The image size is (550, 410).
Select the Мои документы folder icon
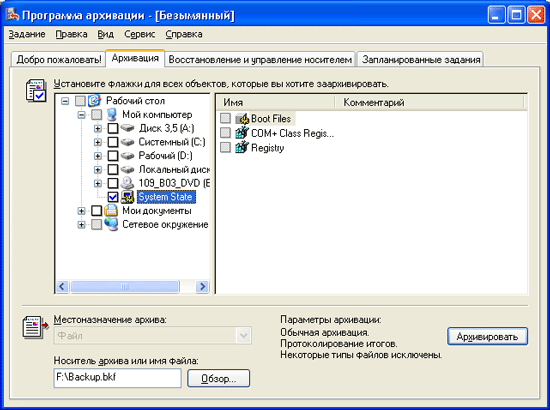(111, 211)
